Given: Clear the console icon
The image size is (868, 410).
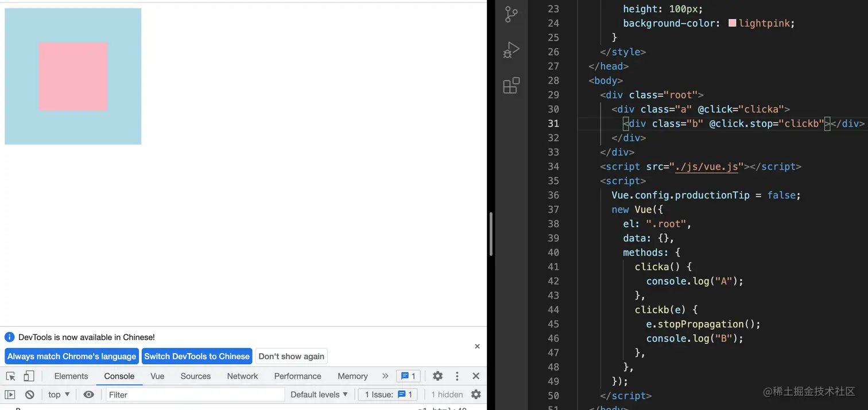Looking at the screenshot, I should pyautogui.click(x=30, y=395).
